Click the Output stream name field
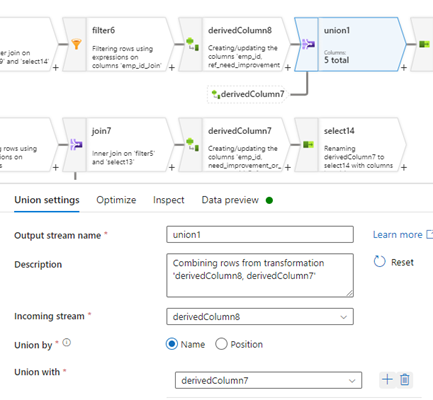 click(260, 235)
